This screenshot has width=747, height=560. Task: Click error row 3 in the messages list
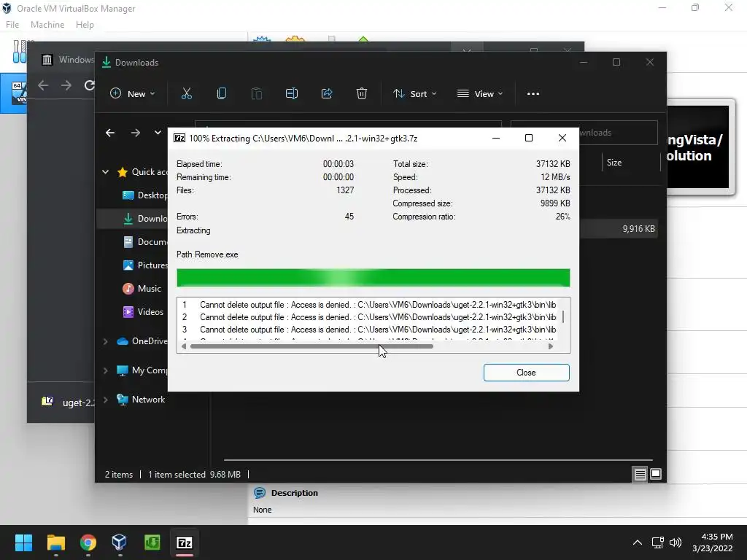pyautogui.click(x=370, y=330)
